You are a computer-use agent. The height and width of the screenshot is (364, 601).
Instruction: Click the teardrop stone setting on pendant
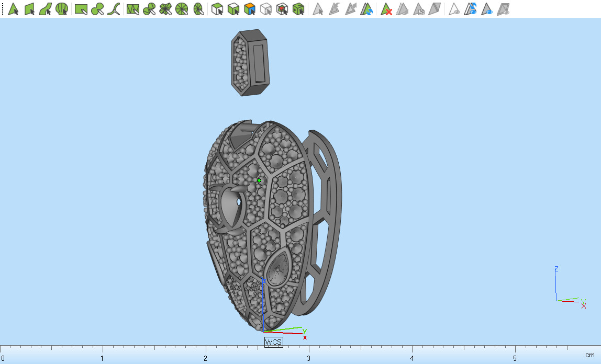(278, 268)
